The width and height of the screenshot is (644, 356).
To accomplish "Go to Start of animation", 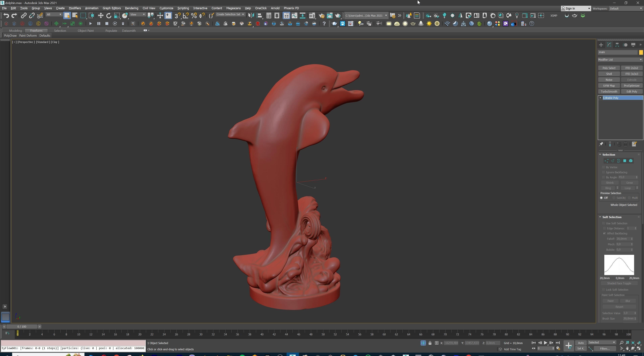I will [x=533, y=343].
